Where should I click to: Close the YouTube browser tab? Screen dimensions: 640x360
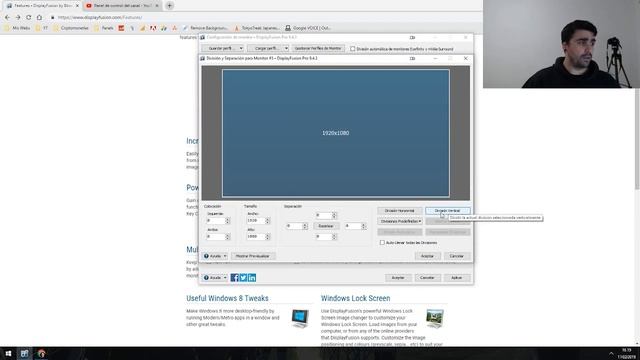click(157, 6)
